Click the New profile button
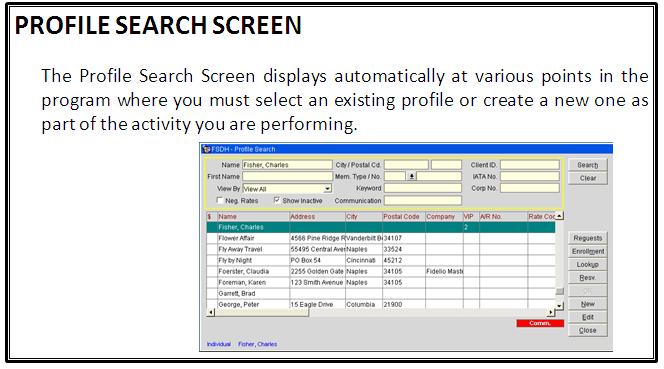Viewport: 664px width, 369px height. pos(587,304)
